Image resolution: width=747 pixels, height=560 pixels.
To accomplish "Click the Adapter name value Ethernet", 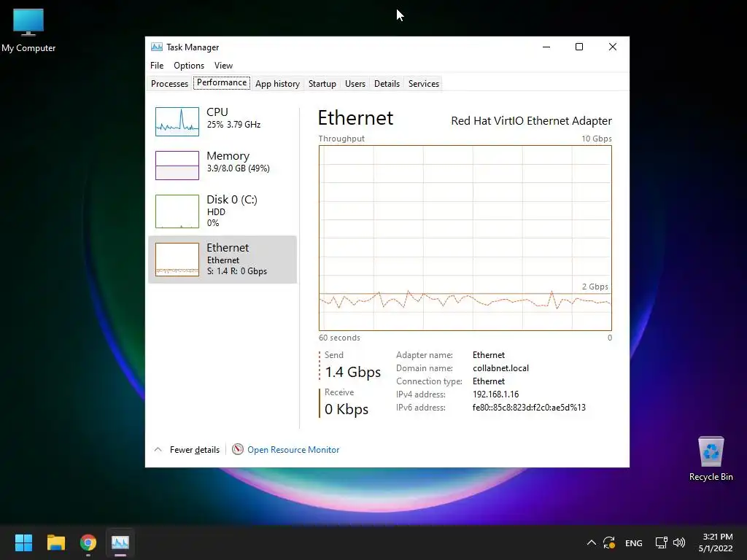I will coord(488,355).
